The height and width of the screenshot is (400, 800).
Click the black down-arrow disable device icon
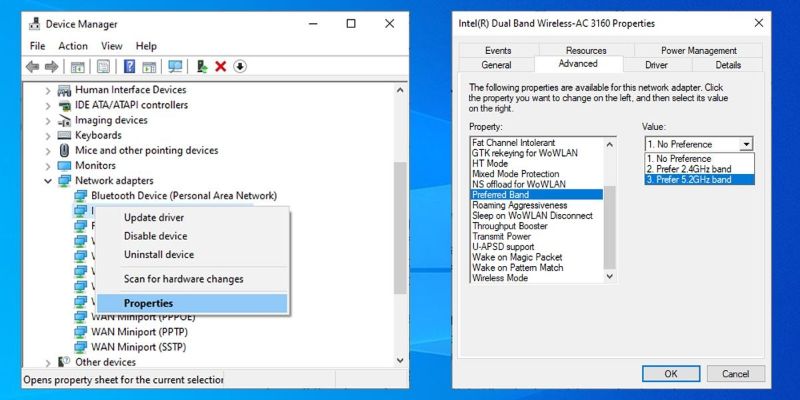click(x=240, y=67)
